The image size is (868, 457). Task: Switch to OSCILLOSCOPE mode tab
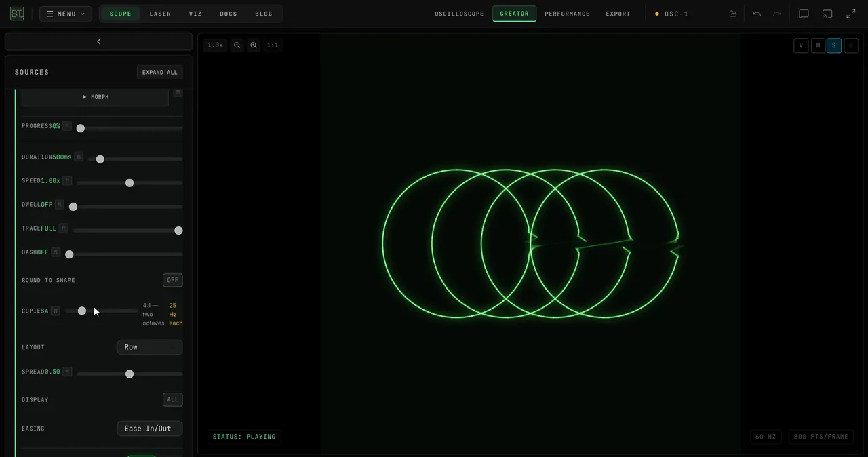460,14
